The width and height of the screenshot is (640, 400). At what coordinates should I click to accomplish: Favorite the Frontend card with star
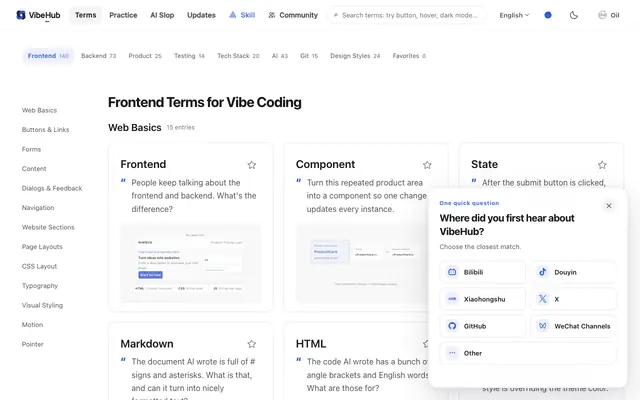(251, 165)
